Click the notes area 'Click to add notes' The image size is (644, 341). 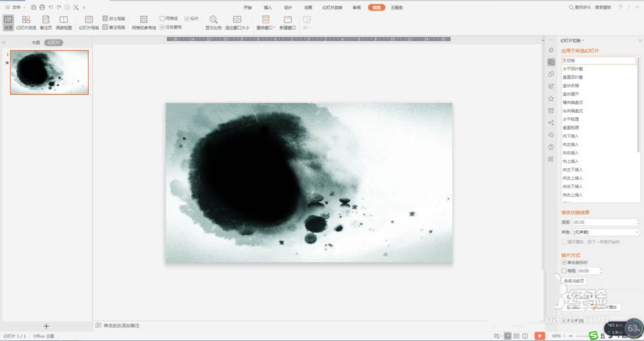click(x=122, y=326)
